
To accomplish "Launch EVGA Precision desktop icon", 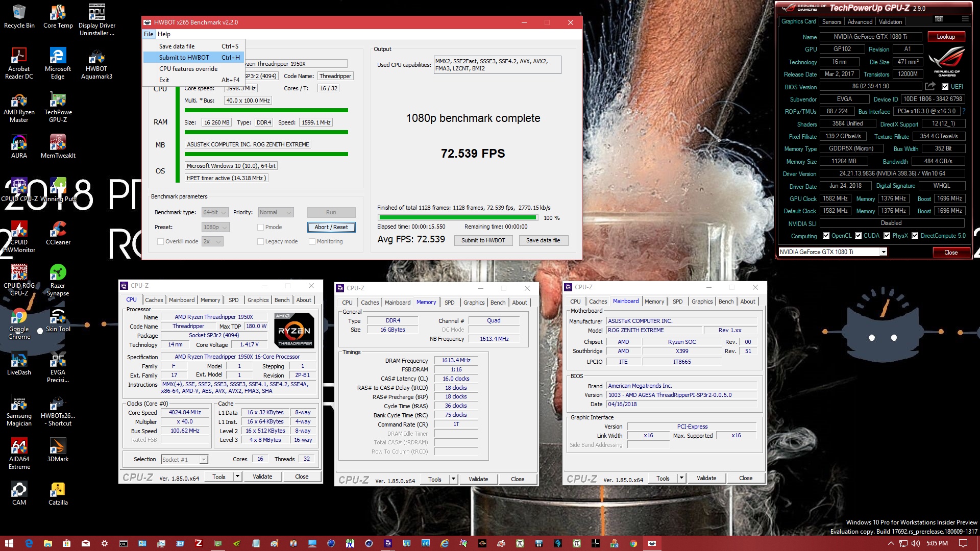I will pos(58,367).
